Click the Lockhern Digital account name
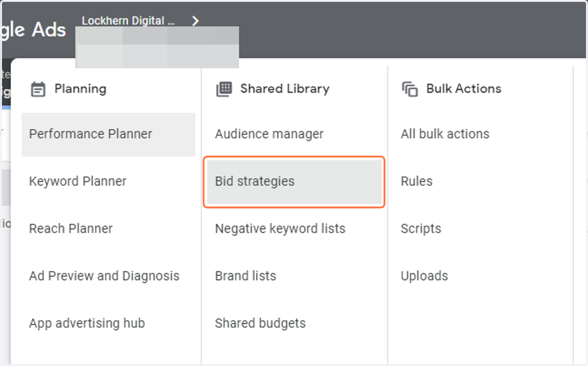This screenshot has height=366, width=588. click(x=128, y=21)
